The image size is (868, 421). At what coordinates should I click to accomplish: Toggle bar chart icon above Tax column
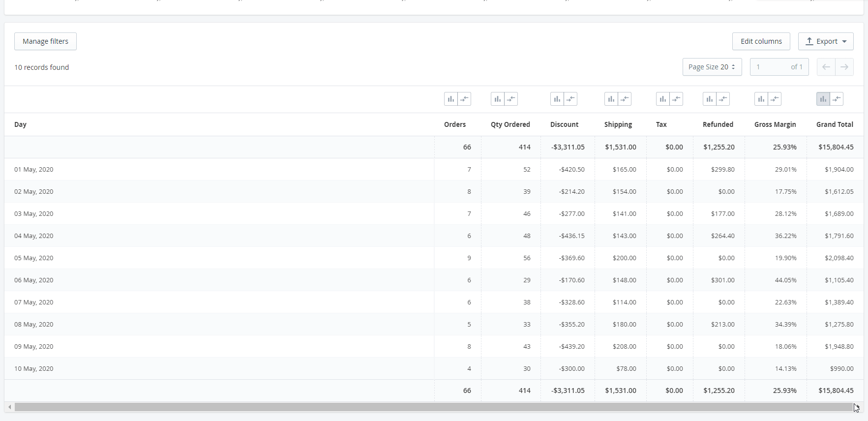663,99
